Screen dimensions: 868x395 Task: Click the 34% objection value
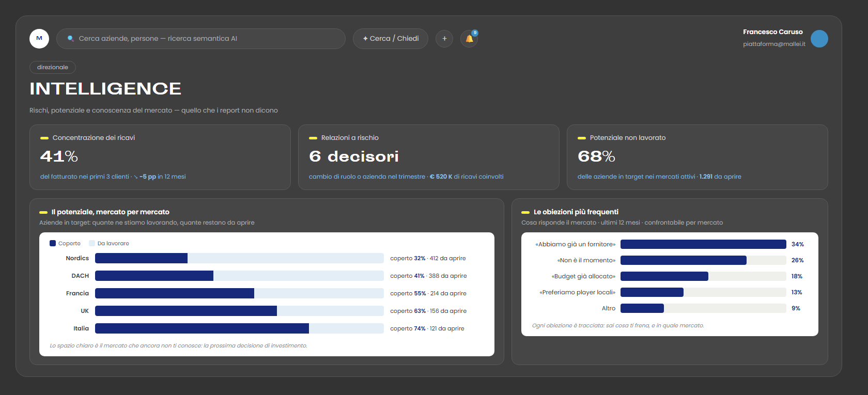(798, 244)
